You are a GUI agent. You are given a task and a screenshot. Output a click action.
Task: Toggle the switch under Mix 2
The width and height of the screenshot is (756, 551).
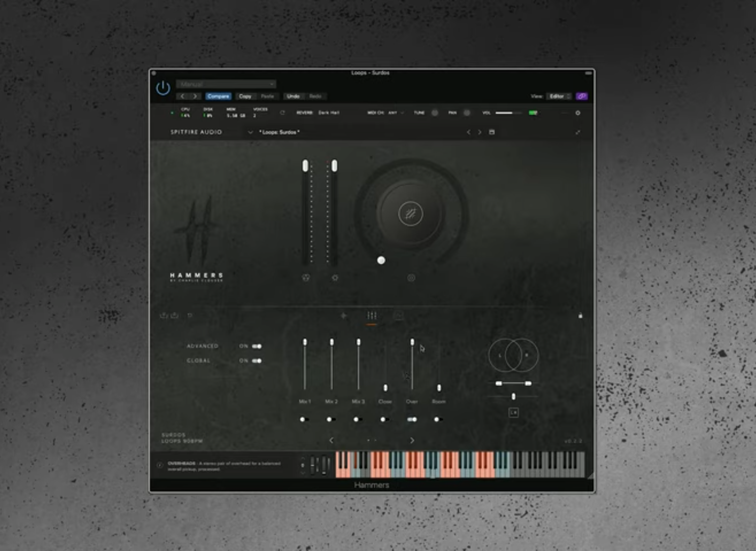point(331,419)
